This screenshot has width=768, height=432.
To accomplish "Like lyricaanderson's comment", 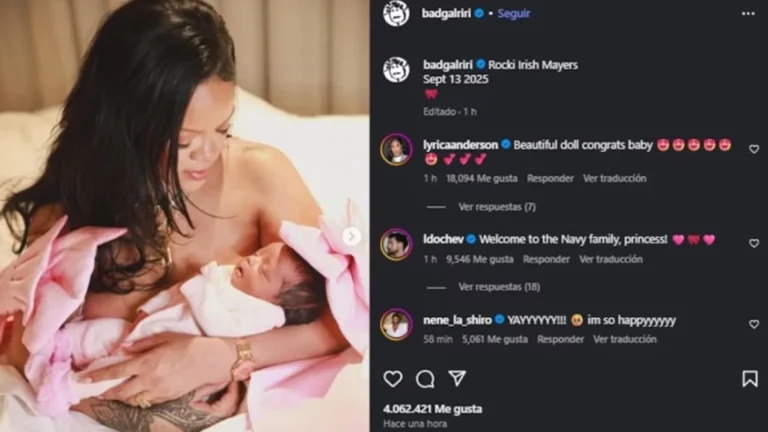I will (754, 149).
